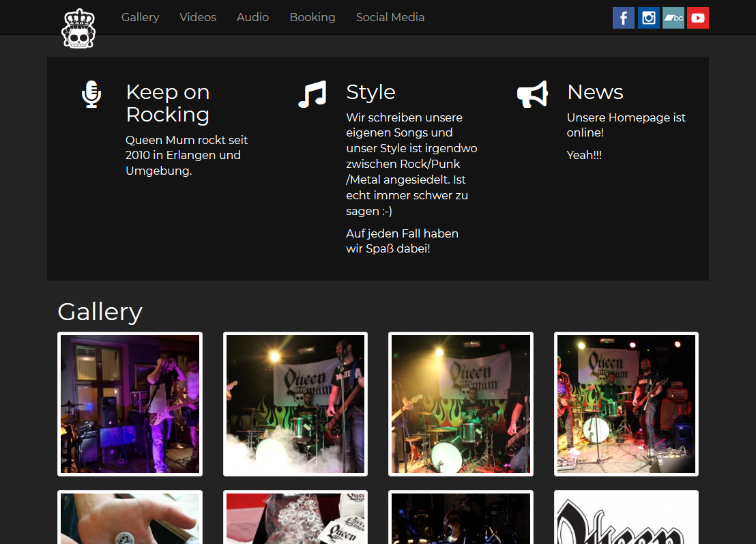Click the paragraph beginning 'Wir schreiben unsere eigenen Songs'
The height and width of the screenshot is (544, 756).
tap(411, 164)
